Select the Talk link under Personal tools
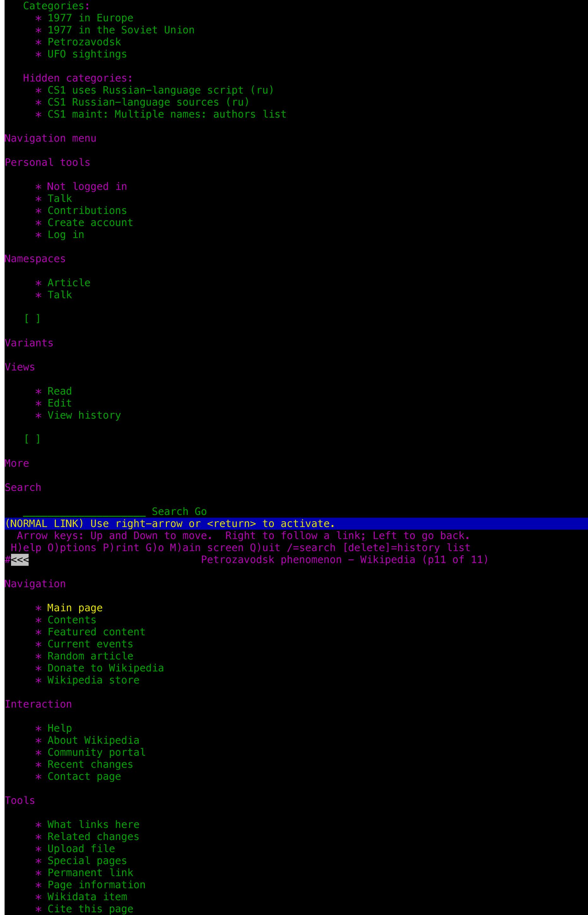 tap(60, 198)
